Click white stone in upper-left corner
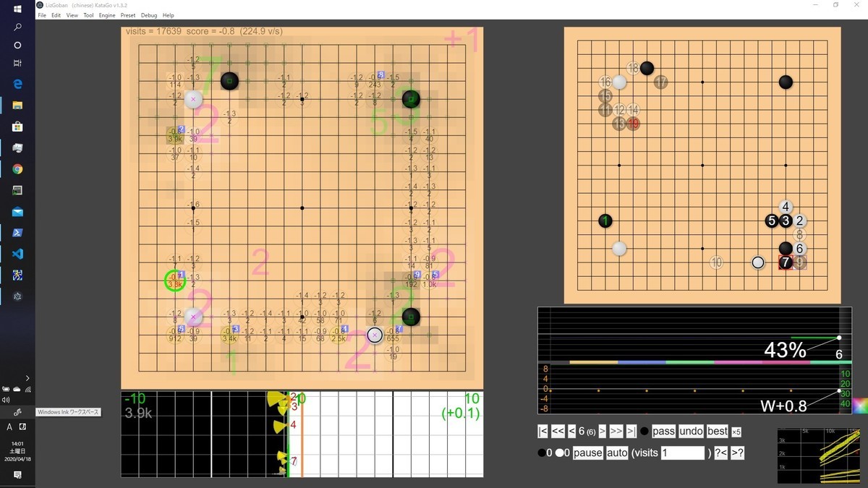868x488 pixels. click(x=193, y=99)
